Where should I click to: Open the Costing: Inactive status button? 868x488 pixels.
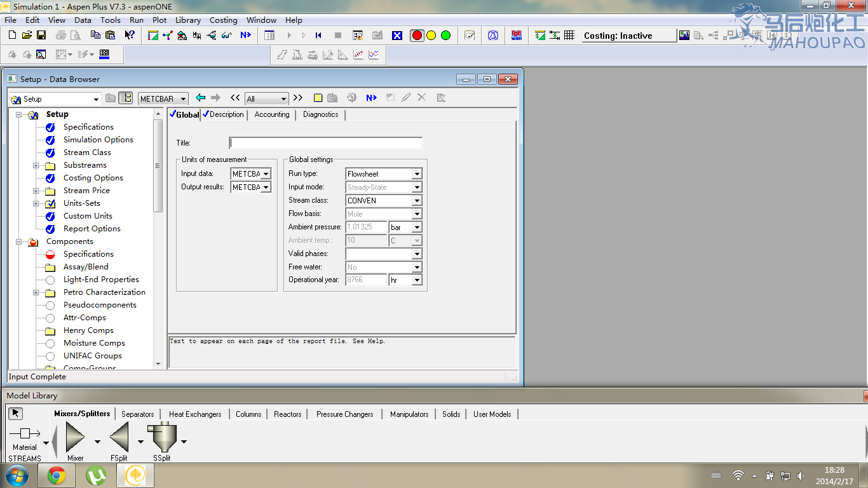pos(629,36)
